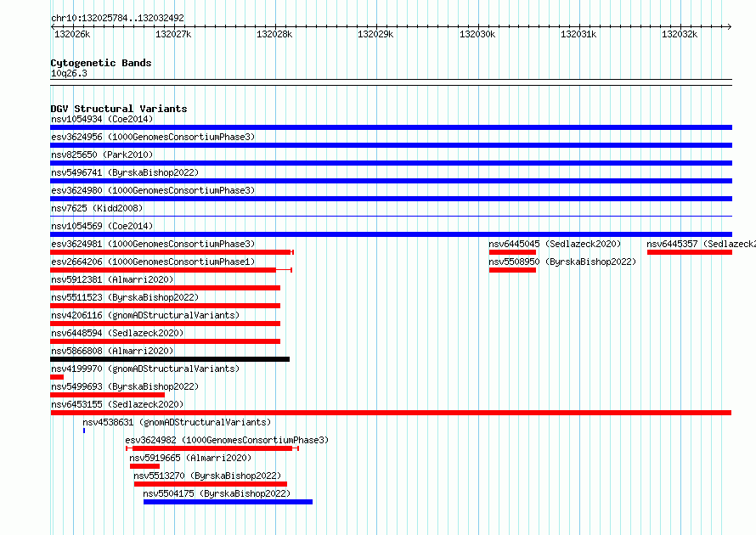Open the nsv5912381 (Almarri2020) label
The width and height of the screenshot is (756, 535).
(x=112, y=279)
